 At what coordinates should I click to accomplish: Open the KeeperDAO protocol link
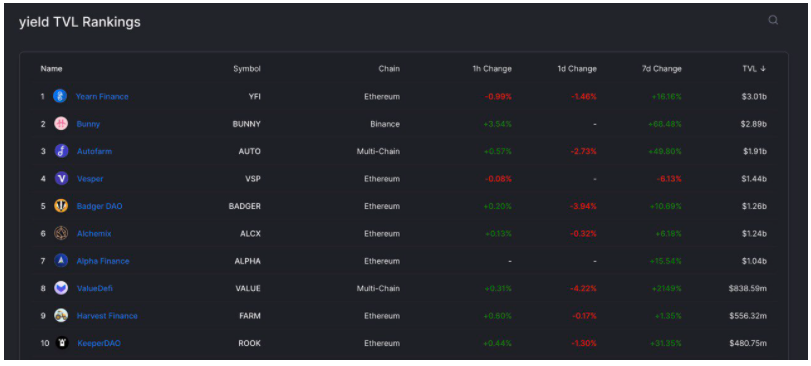click(99, 343)
